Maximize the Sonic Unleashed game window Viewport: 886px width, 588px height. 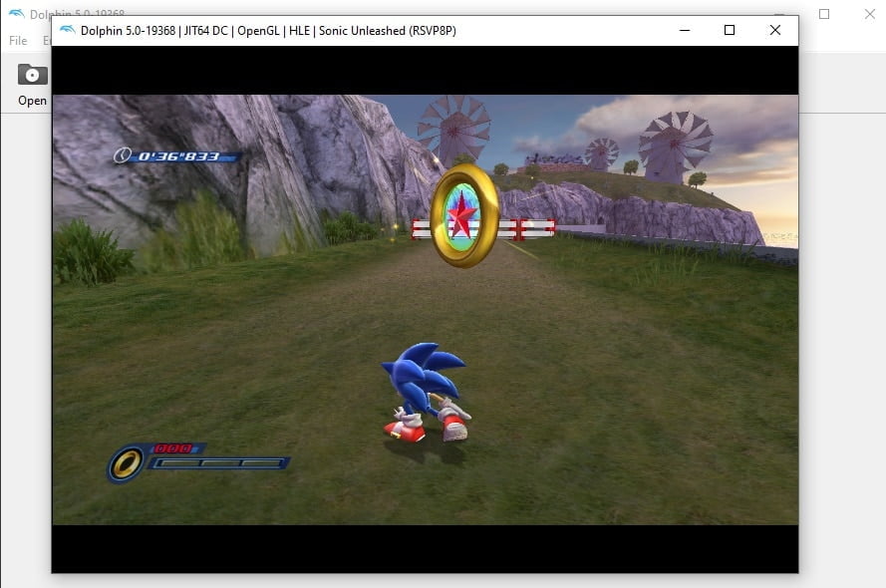coord(730,31)
